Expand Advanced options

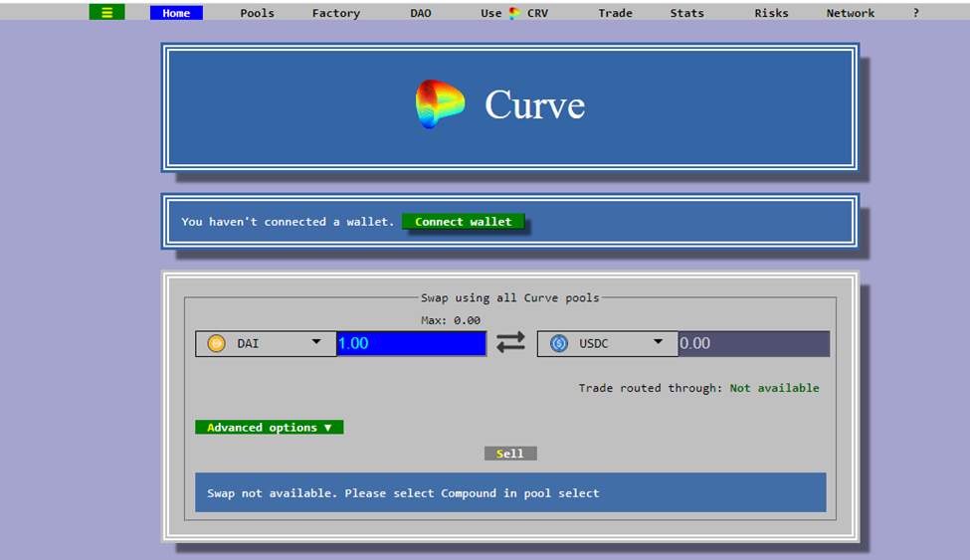coord(269,428)
